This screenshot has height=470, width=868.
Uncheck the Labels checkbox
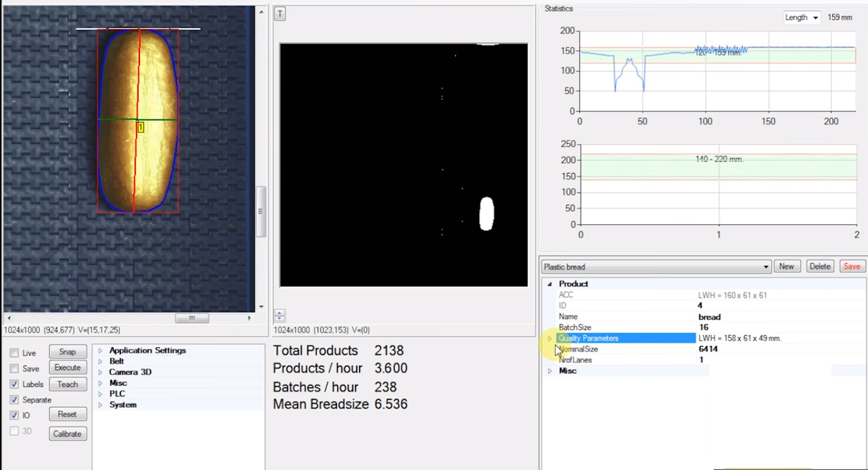point(14,384)
